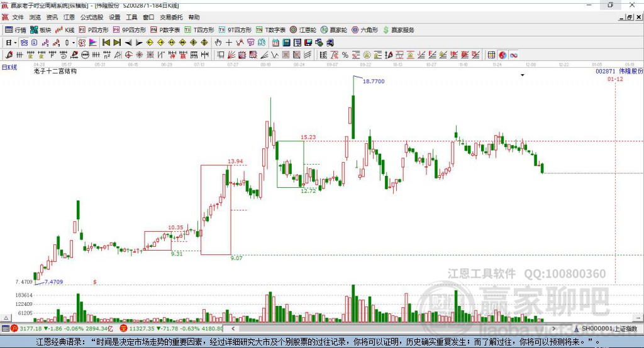Click the floppy disk save icon

[308, 43]
